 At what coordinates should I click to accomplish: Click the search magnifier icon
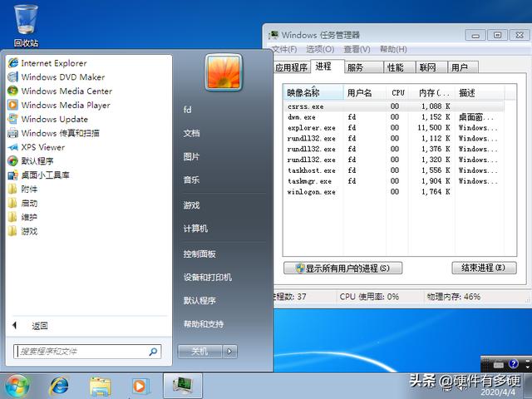pyautogui.click(x=153, y=352)
